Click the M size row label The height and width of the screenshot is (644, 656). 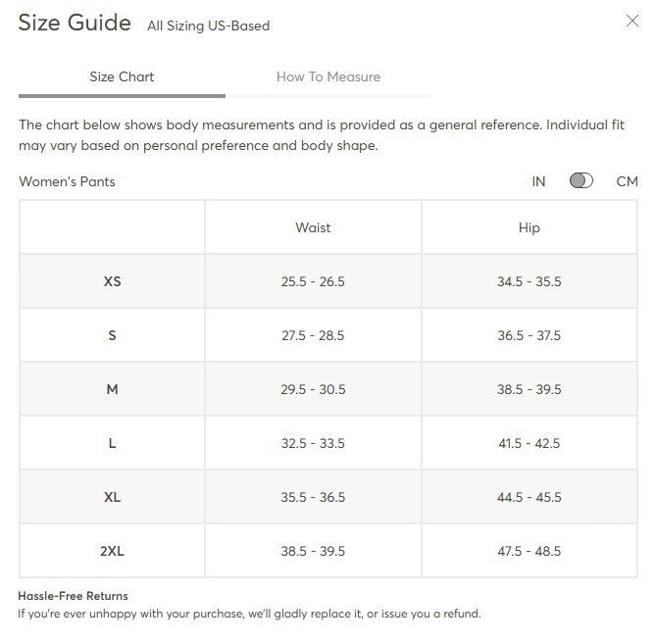[112, 389]
